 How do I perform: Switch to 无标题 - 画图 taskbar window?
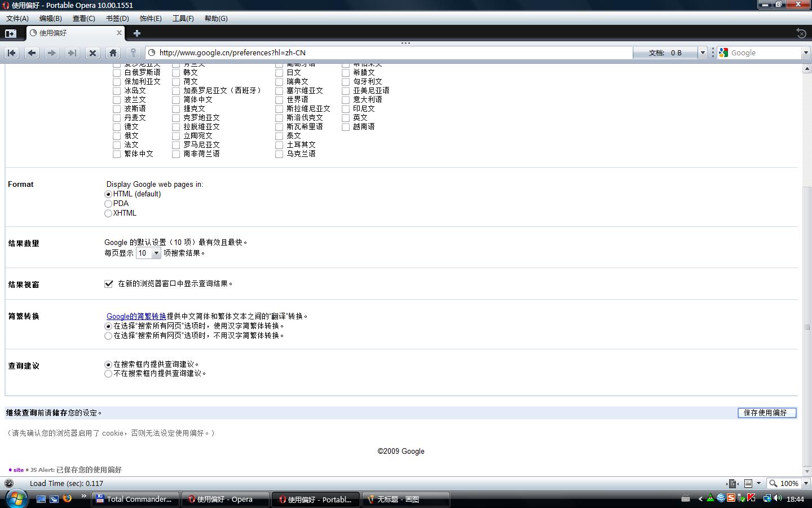(x=406, y=499)
